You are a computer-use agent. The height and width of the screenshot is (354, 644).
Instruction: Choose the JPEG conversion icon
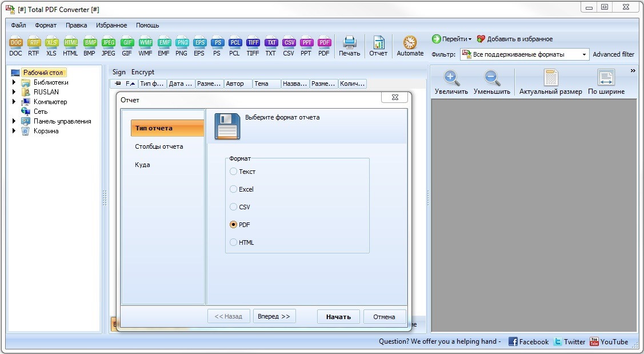[109, 46]
